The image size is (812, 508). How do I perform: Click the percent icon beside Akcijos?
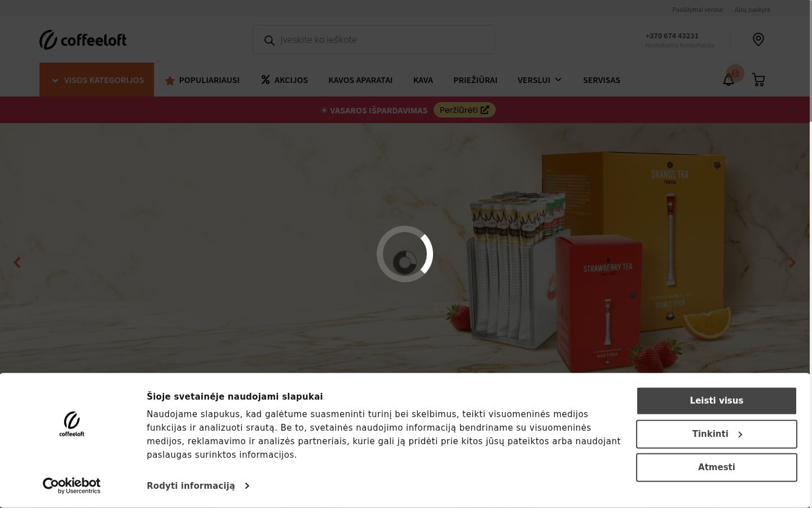click(266, 80)
